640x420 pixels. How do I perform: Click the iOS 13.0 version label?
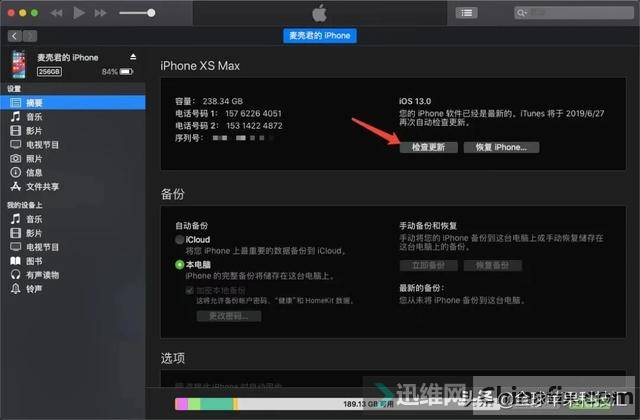pos(415,101)
